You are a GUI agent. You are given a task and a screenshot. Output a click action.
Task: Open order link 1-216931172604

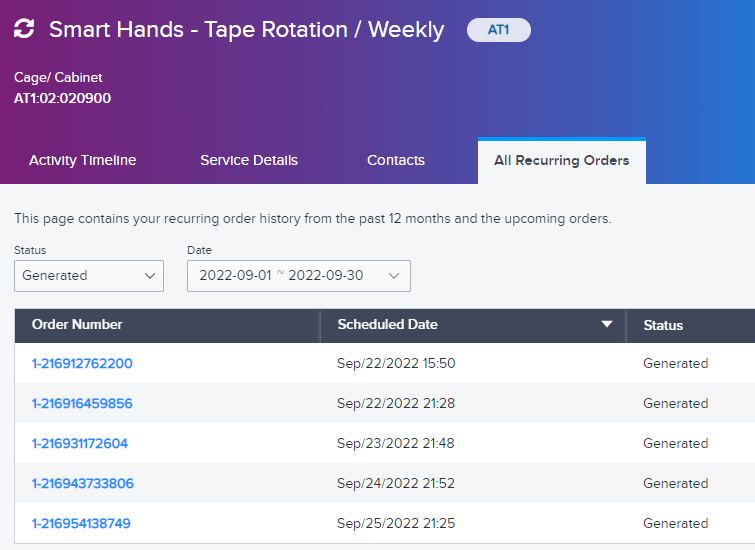coord(79,443)
